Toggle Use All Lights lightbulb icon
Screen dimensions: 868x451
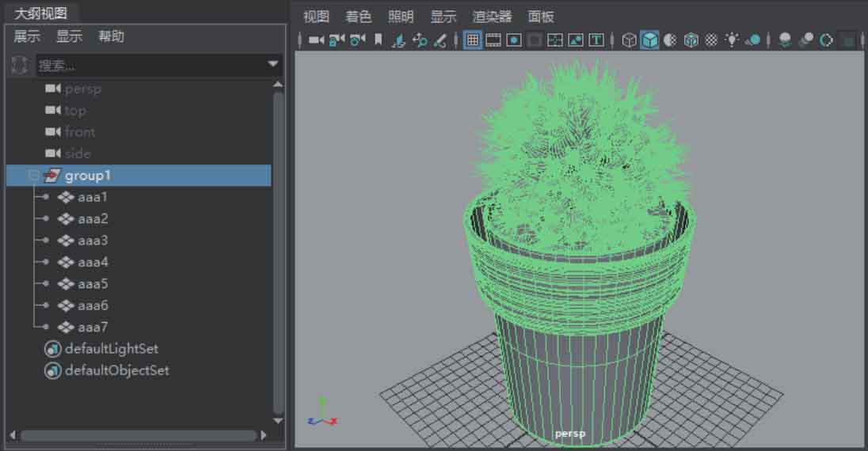732,40
